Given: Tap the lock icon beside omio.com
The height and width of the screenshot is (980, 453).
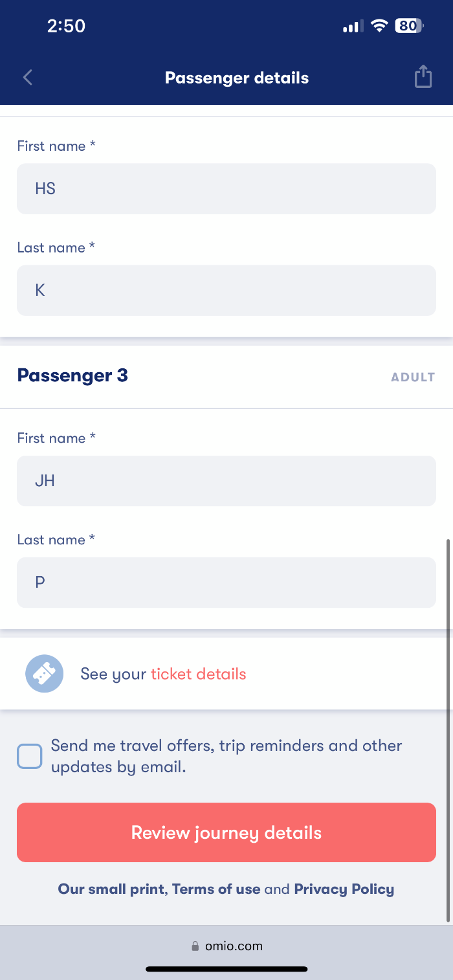Looking at the screenshot, I should point(195,946).
